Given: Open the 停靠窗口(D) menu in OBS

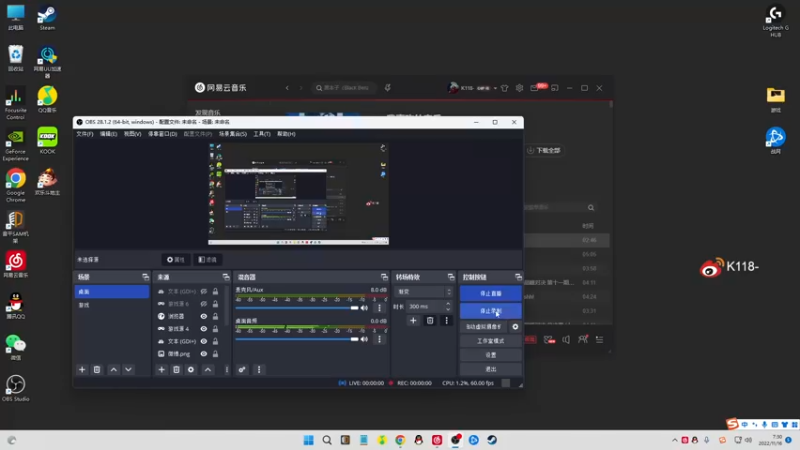Looking at the screenshot, I should pos(162,134).
